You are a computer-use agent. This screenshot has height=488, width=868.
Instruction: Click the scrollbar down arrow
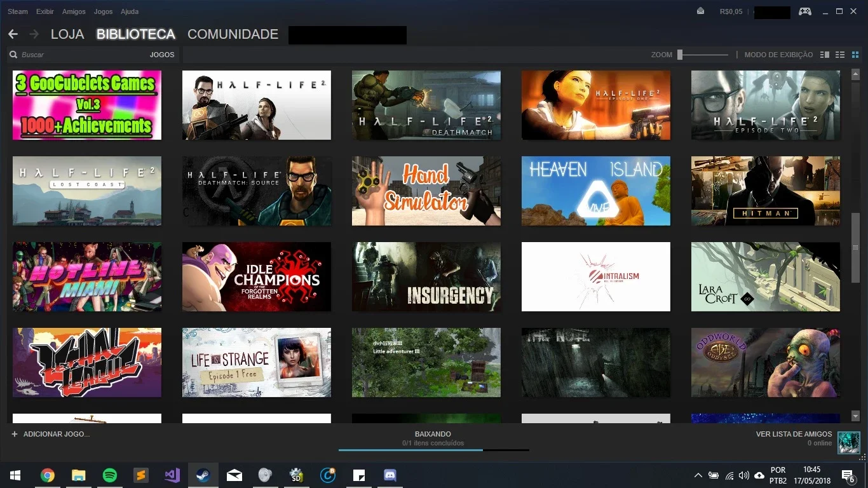[855, 416]
